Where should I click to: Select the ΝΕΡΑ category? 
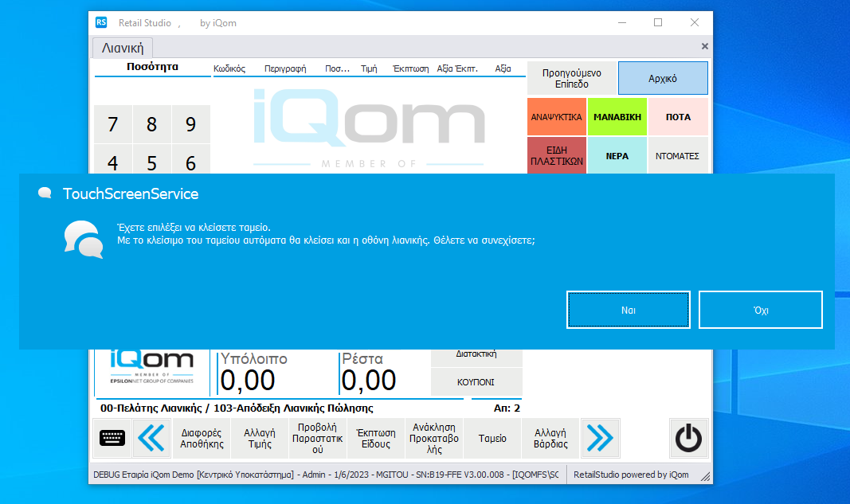point(617,155)
